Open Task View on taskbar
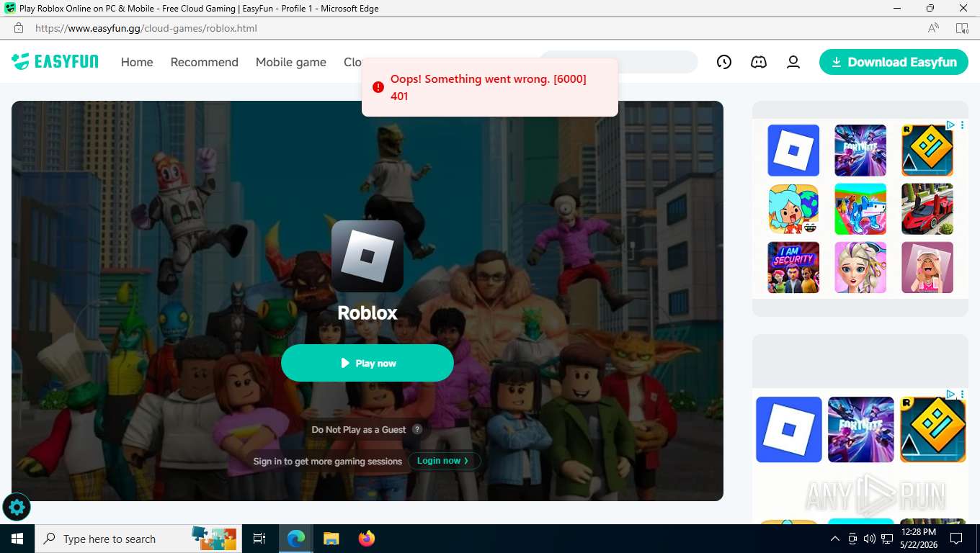The height and width of the screenshot is (553, 980). point(259,539)
